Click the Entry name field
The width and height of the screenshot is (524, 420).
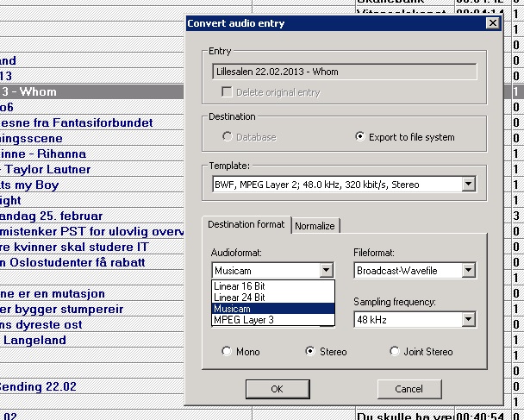click(x=344, y=72)
